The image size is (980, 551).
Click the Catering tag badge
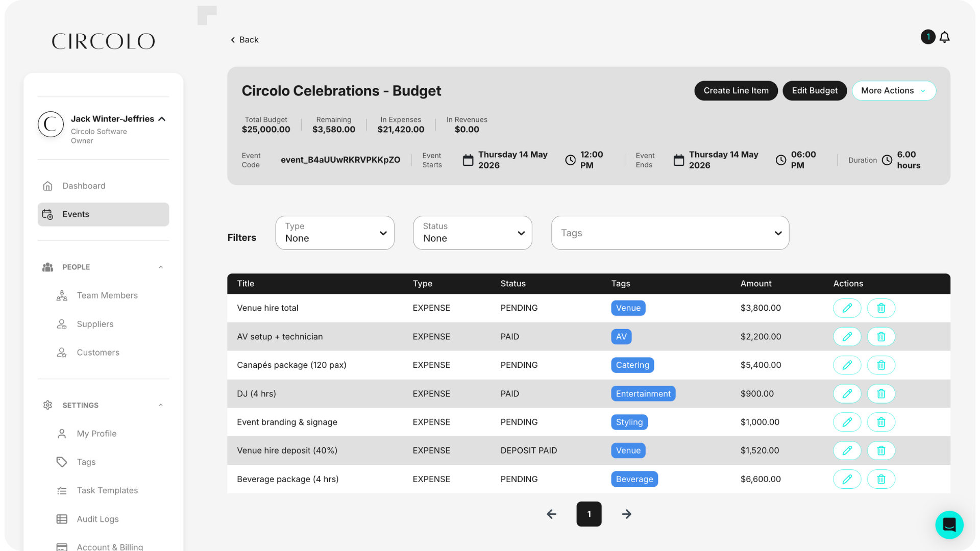tap(632, 365)
